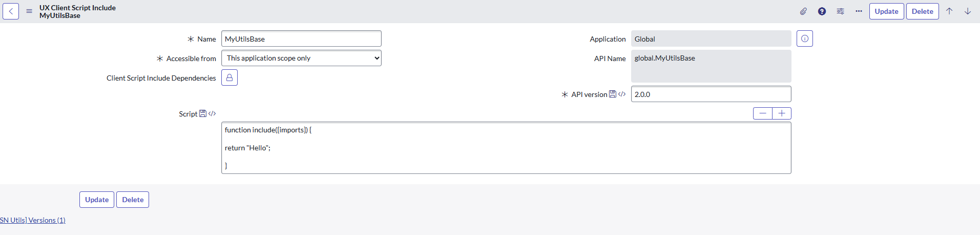The image size is (980, 235).
Task: Open attachments via the paperclip icon
Action: [803, 11]
